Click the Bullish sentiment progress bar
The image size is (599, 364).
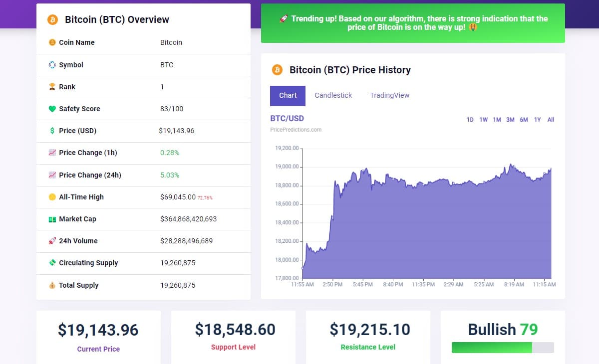pos(503,348)
